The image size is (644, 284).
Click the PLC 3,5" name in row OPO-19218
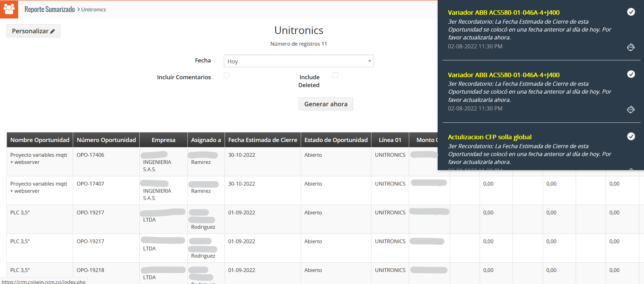point(20,270)
